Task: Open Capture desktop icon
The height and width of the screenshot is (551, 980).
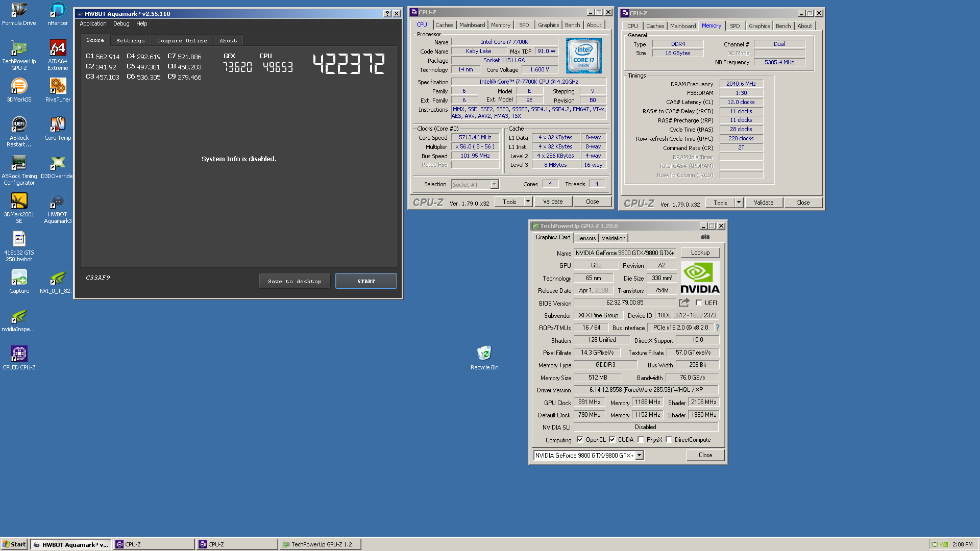Action: [19, 282]
